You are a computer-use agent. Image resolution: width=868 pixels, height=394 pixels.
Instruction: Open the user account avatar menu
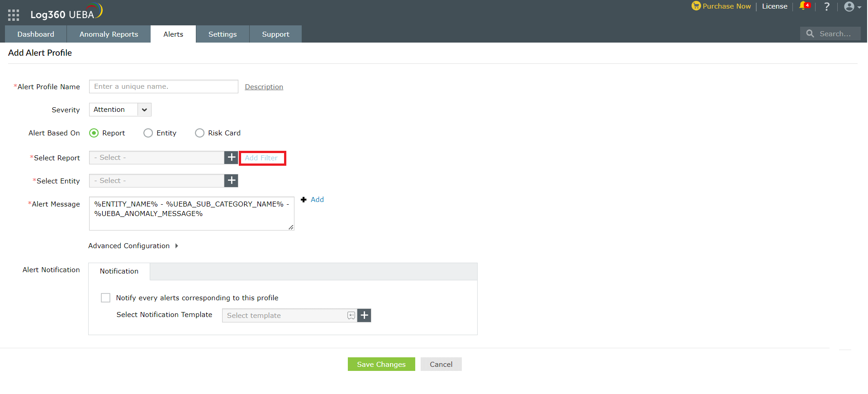(x=852, y=6)
